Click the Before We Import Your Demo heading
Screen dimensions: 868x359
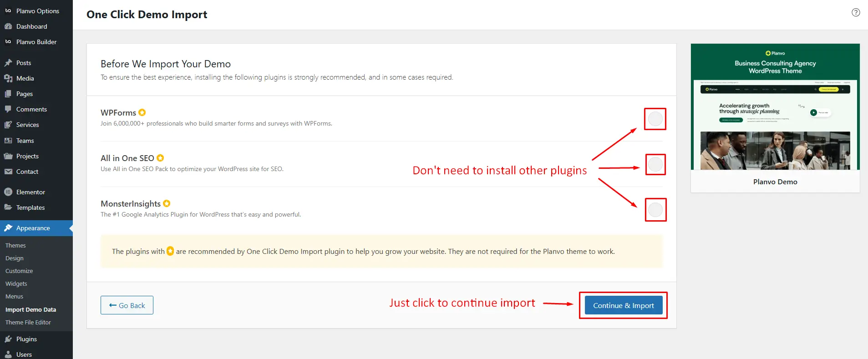click(166, 64)
